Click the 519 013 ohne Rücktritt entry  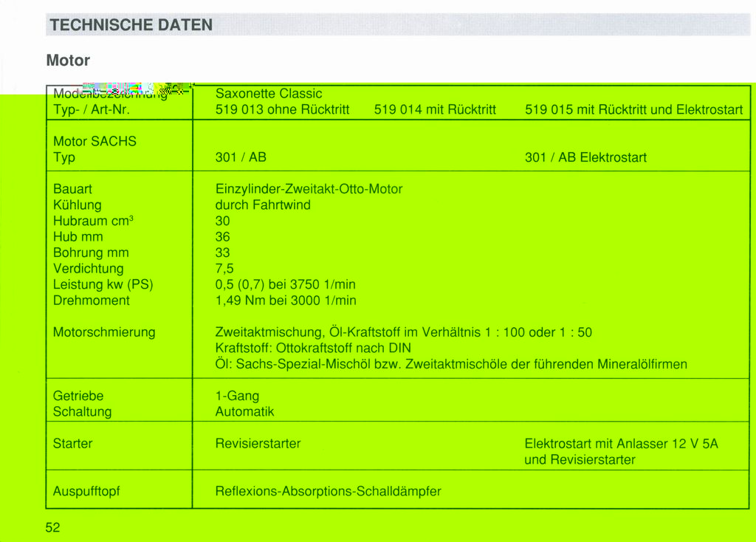pyautogui.click(x=282, y=110)
